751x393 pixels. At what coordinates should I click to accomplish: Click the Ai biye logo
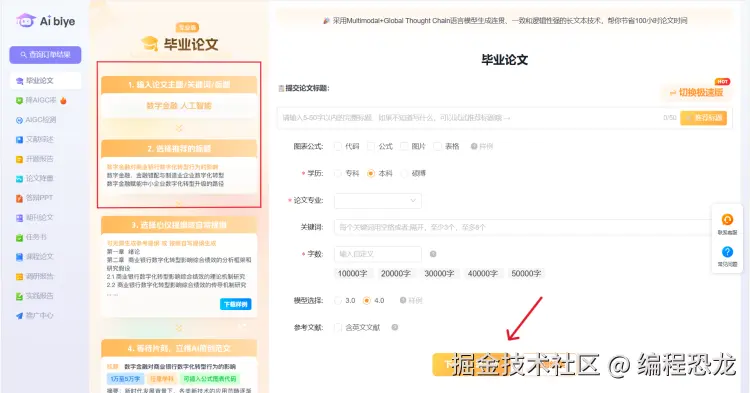[x=46, y=21]
